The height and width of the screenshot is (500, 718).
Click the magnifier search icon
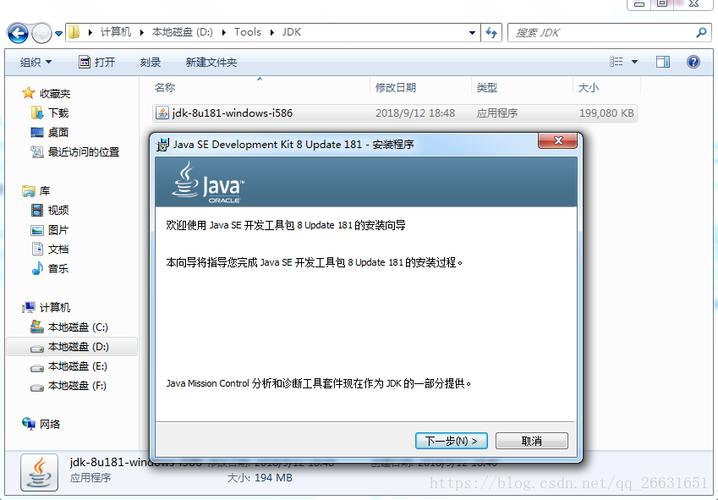(701, 33)
